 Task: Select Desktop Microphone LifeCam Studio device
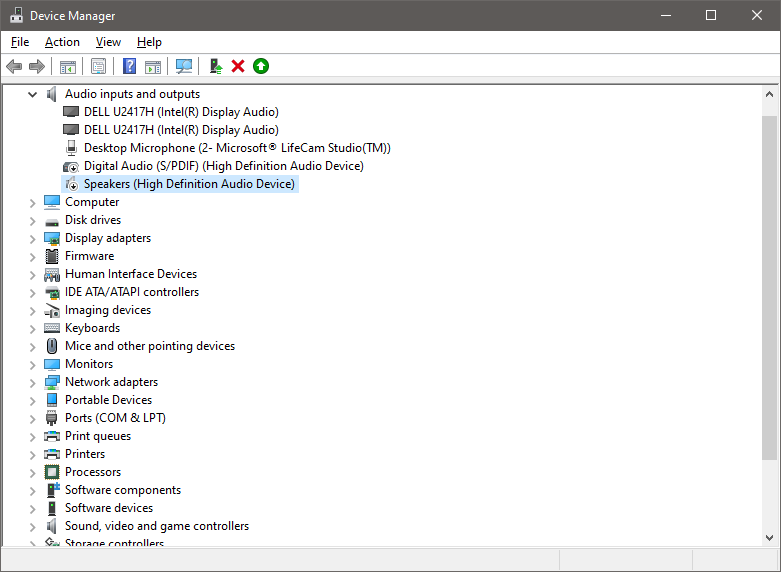click(237, 148)
